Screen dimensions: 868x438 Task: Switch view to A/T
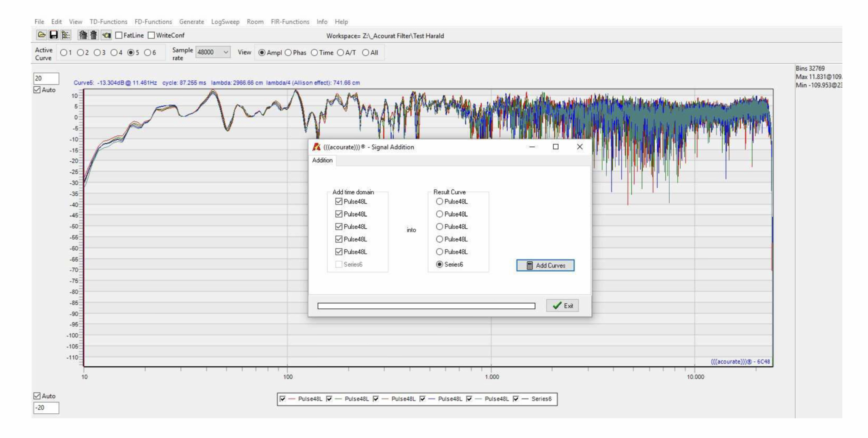(340, 52)
